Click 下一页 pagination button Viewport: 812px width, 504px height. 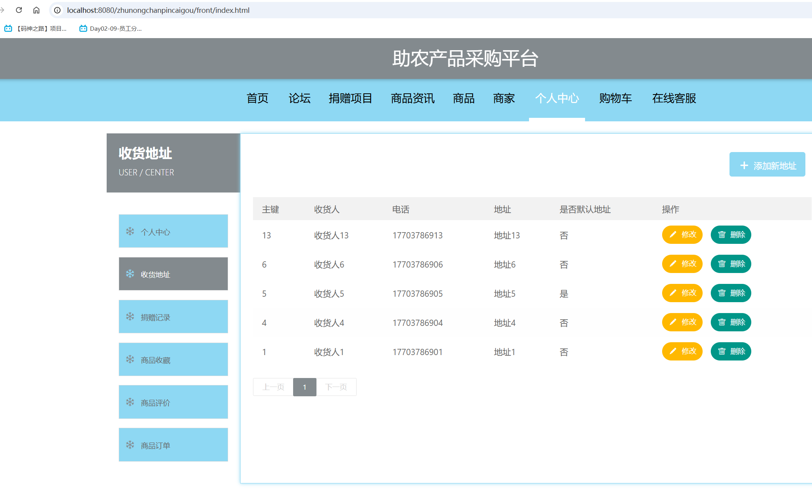[x=336, y=387]
